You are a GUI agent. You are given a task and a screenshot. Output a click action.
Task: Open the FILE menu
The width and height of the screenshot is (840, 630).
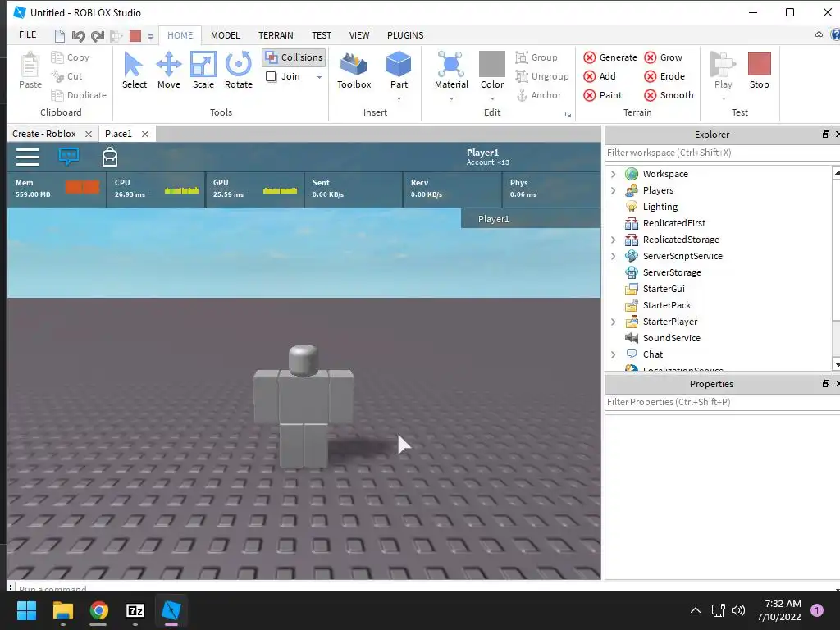pos(27,34)
